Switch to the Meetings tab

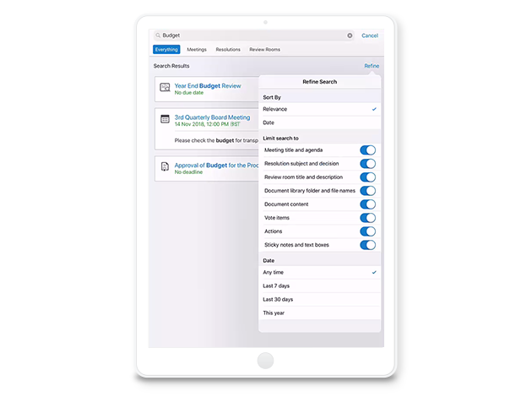pos(197,50)
